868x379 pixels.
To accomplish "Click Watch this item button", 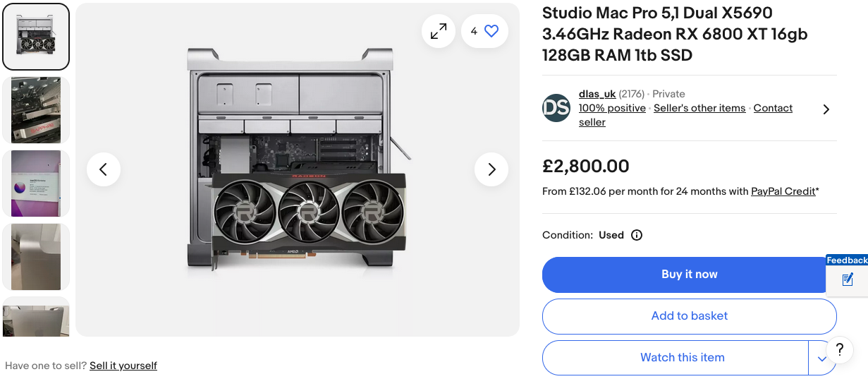I will pyautogui.click(x=682, y=358).
